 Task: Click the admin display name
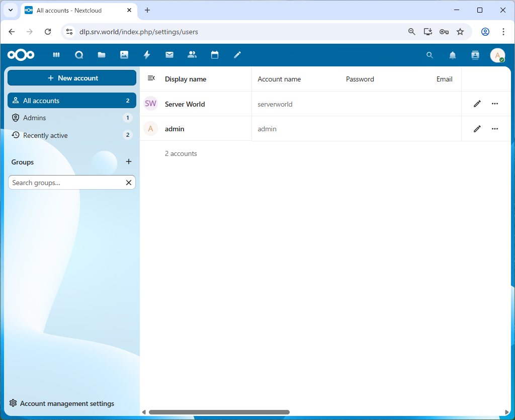(x=175, y=129)
